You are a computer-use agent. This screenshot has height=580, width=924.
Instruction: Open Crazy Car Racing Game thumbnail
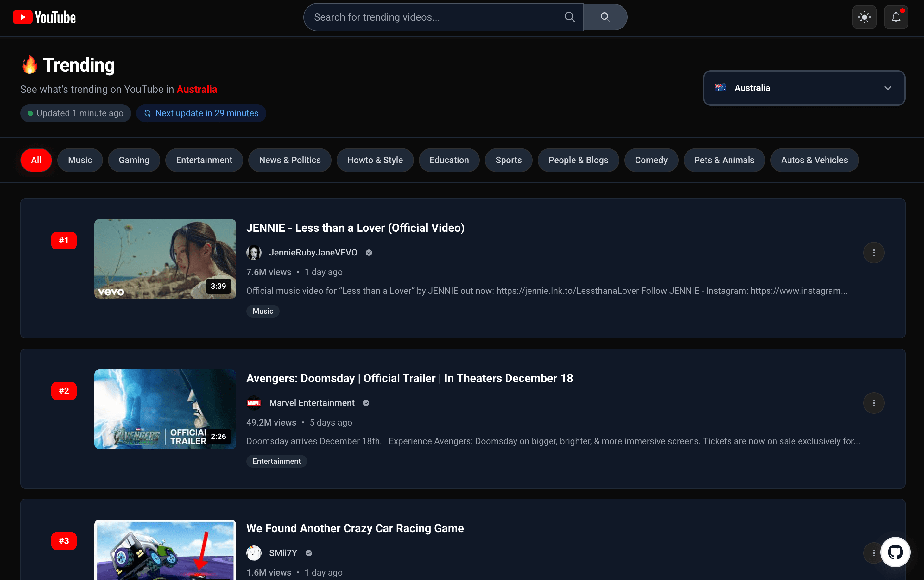165,550
